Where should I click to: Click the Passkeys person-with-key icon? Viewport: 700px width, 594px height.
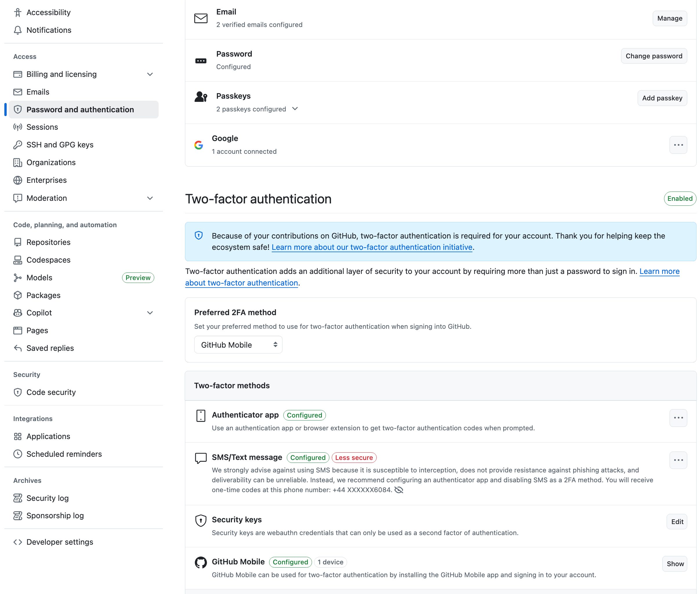tap(201, 96)
